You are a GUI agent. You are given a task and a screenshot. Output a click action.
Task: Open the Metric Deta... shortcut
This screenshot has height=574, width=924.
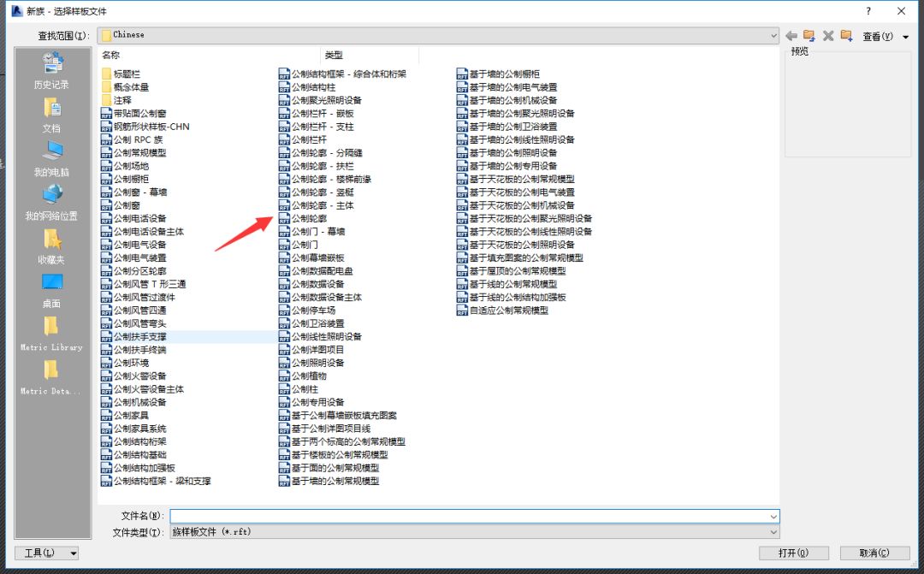pyautogui.click(x=51, y=378)
